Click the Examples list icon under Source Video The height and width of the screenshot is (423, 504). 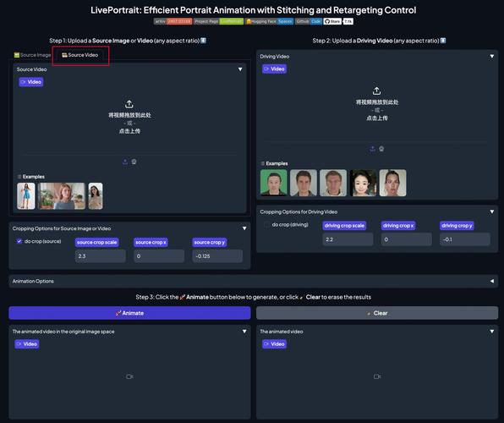[x=19, y=177]
